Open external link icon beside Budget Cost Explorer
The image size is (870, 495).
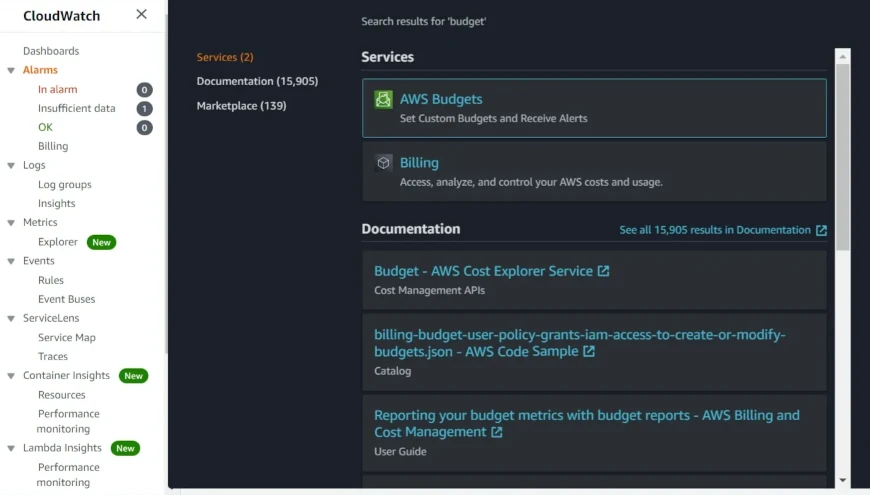click(603, 271)
